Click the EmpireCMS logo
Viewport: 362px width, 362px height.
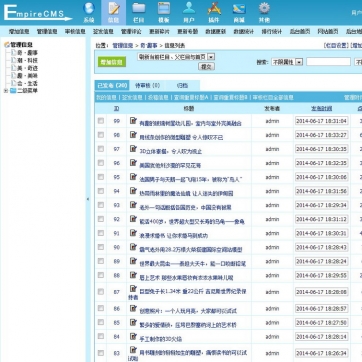pos(37,13)
